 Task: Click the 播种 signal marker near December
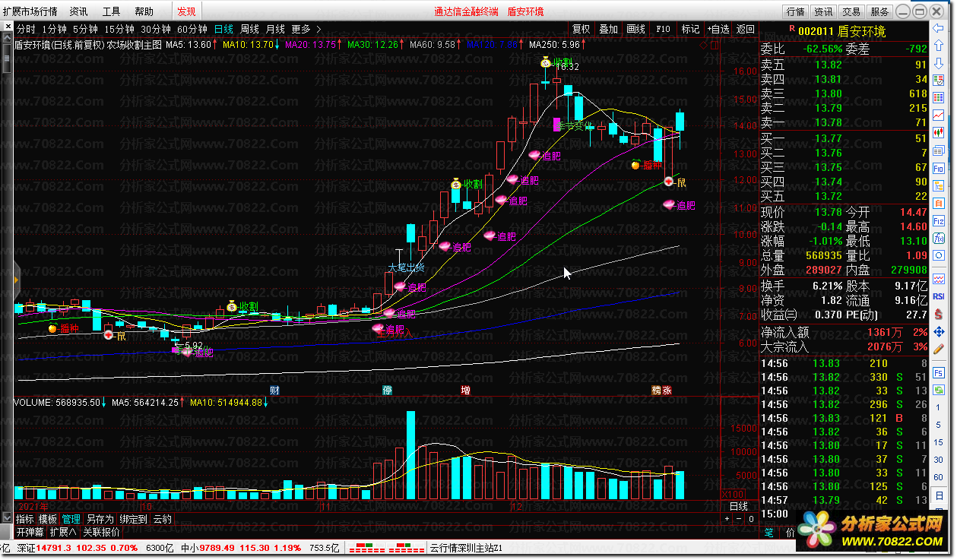tap(647, 165)
